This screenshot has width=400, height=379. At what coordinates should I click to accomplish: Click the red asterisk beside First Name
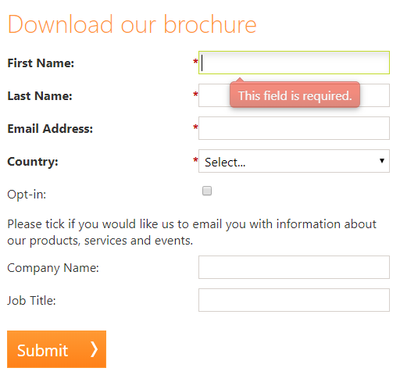point(195,62)
